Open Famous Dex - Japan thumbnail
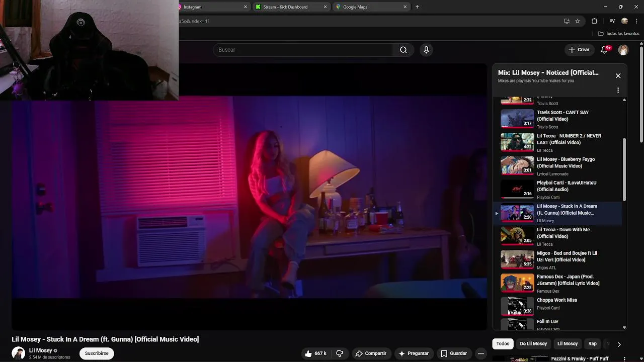 click(x=517, y=283)
